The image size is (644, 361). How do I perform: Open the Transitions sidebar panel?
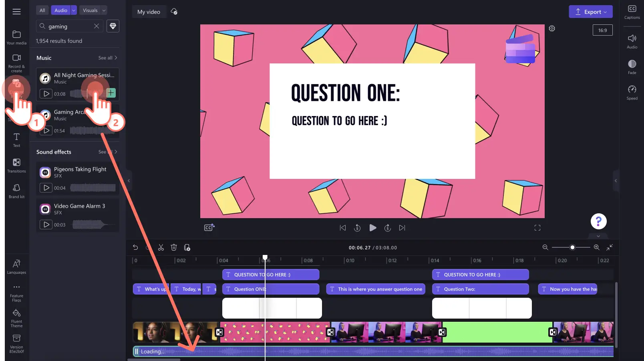tap(16, 166)
